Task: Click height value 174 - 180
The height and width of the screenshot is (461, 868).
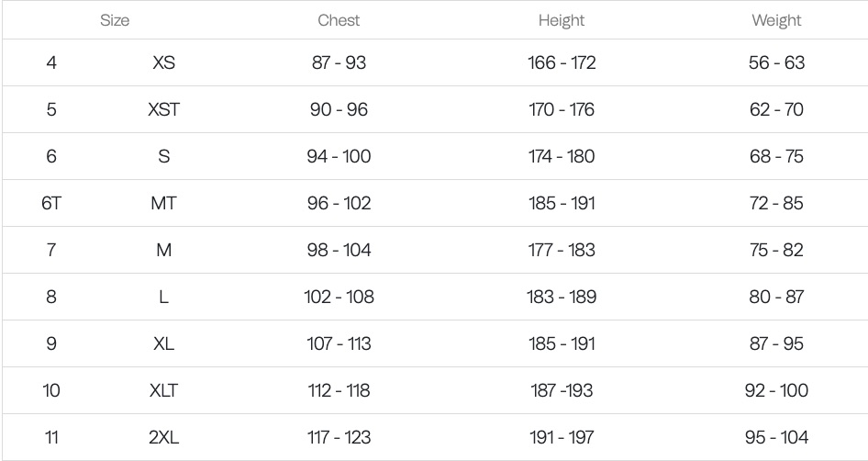Action: (562, 156)
